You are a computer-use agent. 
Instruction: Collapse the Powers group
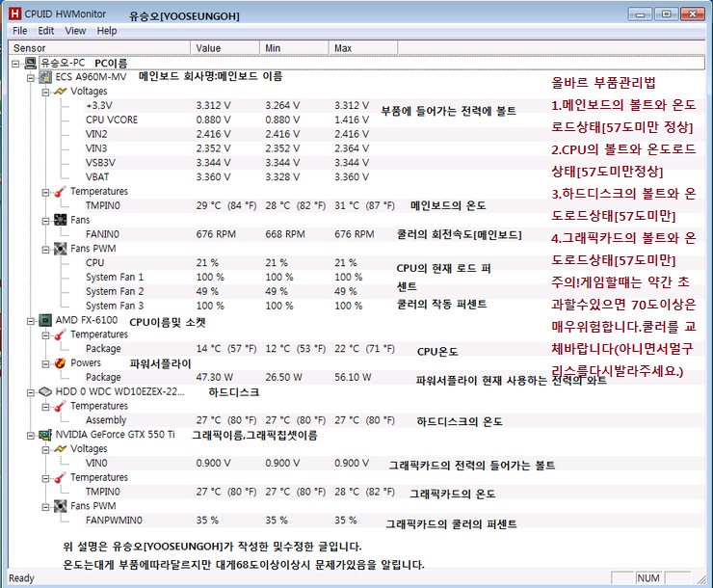click(45, 363)
